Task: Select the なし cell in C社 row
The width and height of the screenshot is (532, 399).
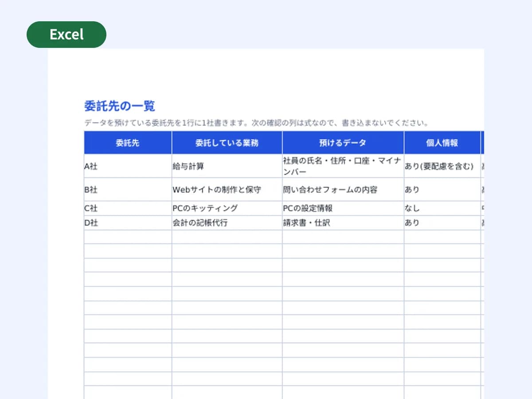Action: (442, 208)
